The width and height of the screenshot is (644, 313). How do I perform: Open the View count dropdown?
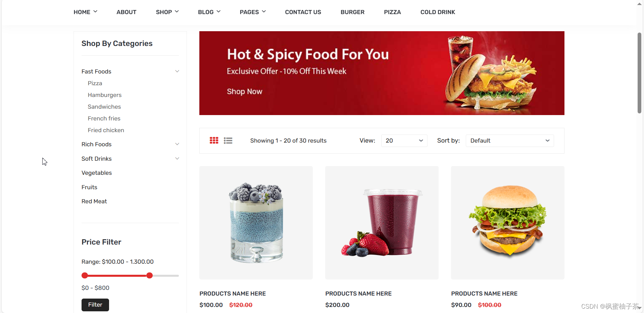tap(404, 141)
